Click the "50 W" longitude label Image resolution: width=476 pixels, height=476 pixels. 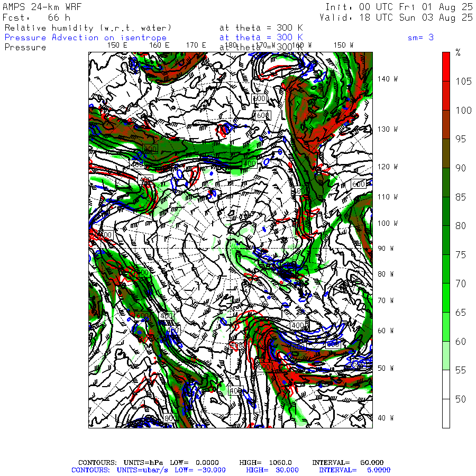click(386, 368)
